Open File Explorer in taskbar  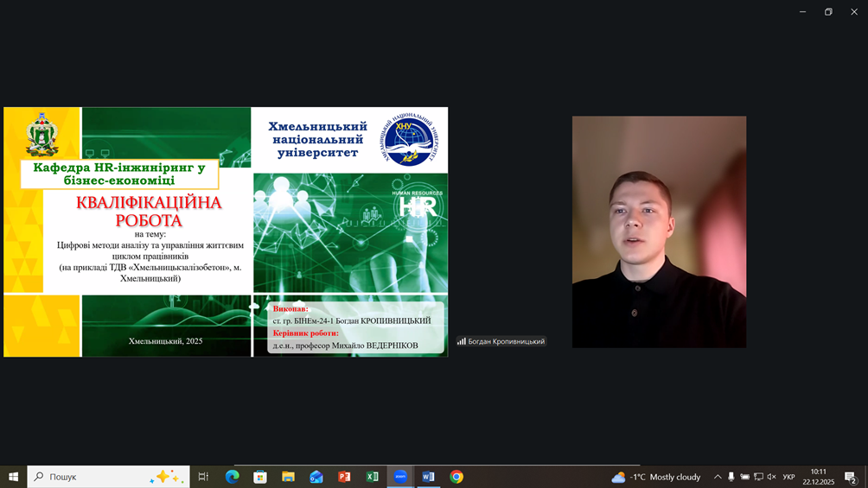(288, 477)
